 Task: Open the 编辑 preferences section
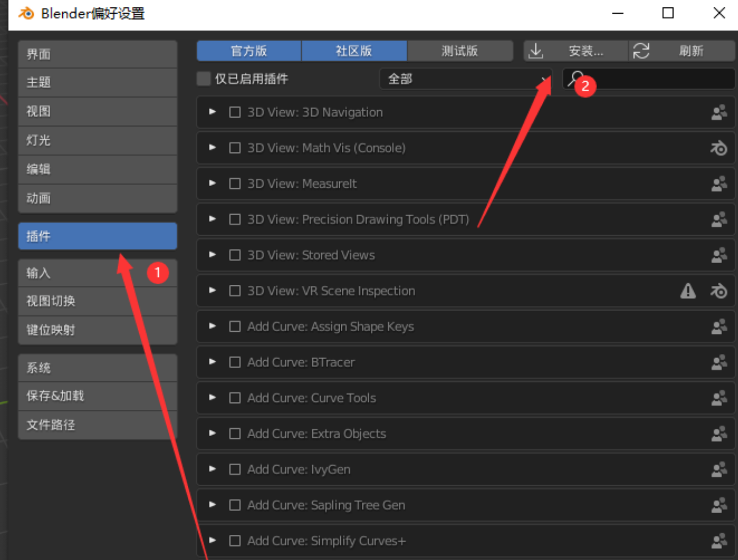point(98,170)
